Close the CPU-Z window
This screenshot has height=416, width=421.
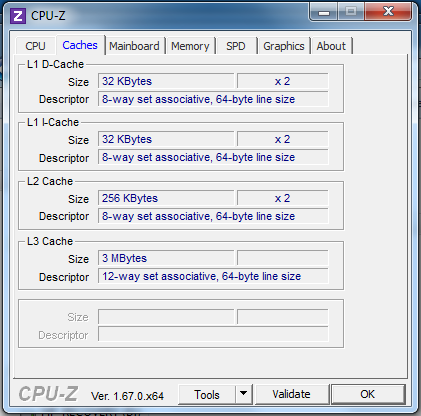[x=388, y=12]
